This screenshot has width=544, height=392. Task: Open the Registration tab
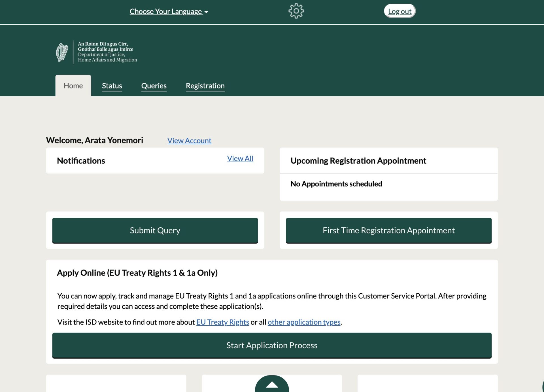205,86
